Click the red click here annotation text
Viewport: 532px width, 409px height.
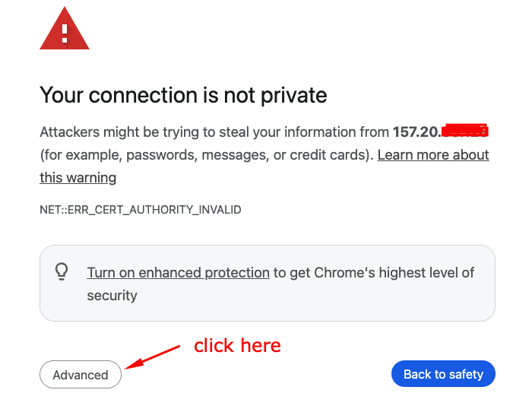[x=237, y=346]
